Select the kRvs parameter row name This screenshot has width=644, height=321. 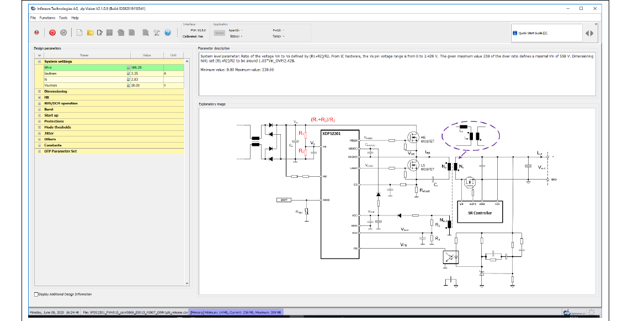[49, 67]
